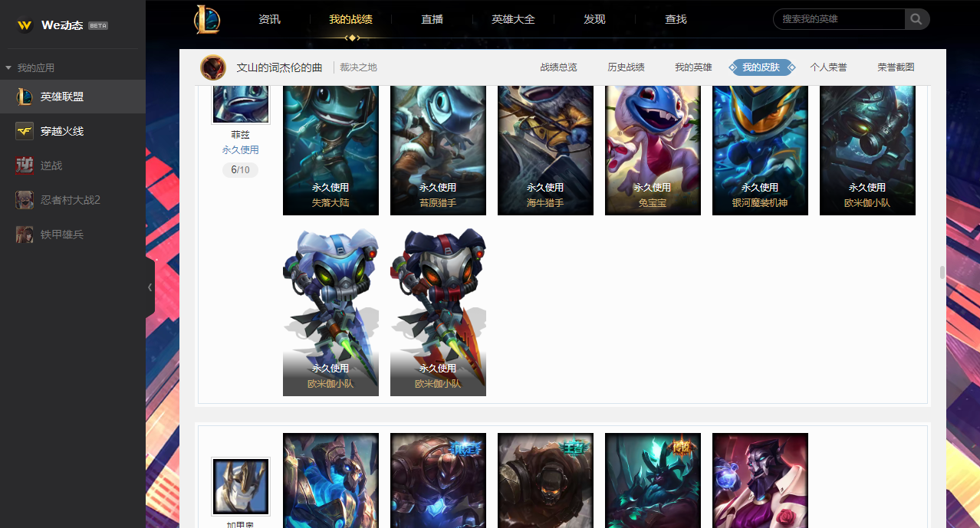This screenshot has width=980, height=528.
Task: Click the summoner avatar icon
Action: [213, 67]
